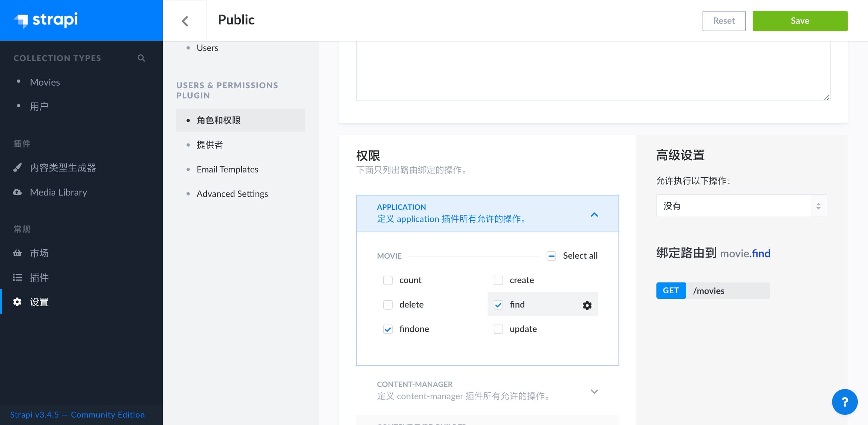Click the back arrow icon
868x425 pixels.
click(185, 21)
